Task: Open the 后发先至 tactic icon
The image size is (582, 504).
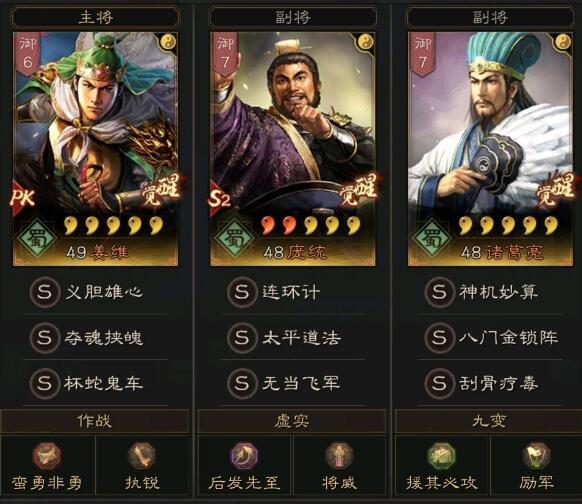Action: [244, 455]
